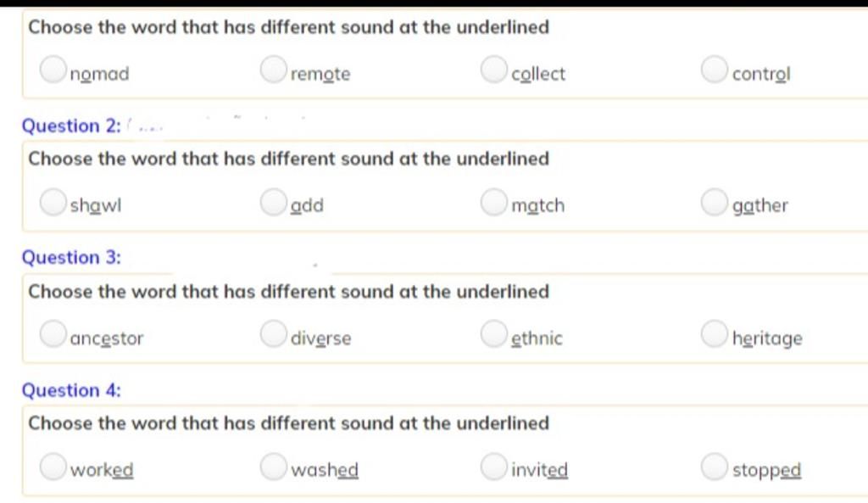
Task: Mark "heritage" as the answer
Action: click(714, 334)
